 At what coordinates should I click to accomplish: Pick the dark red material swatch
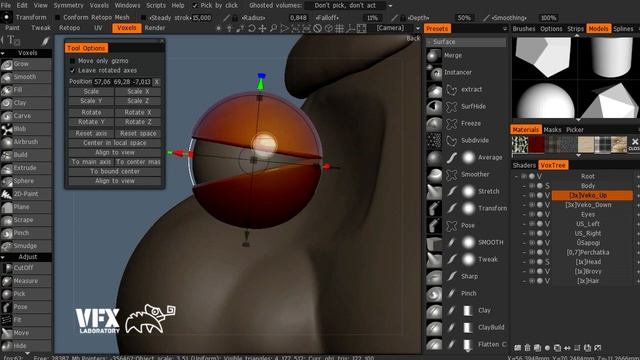point(536,144)
